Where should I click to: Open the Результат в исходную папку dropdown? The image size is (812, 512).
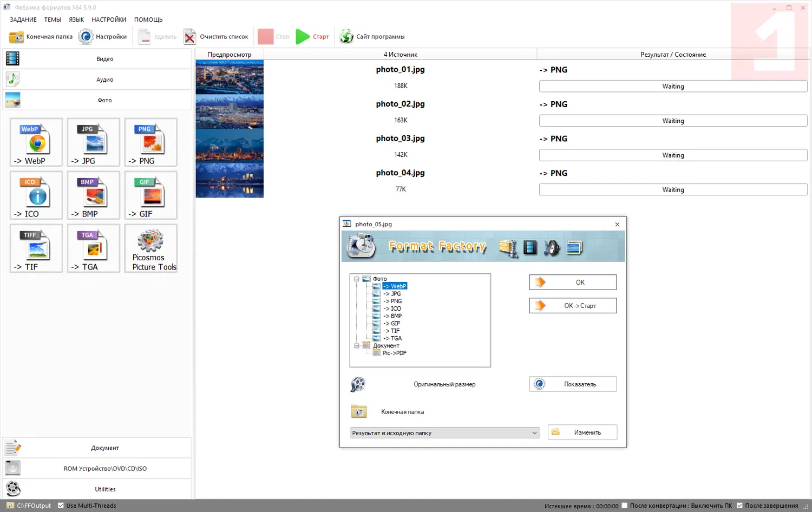pyautogui.click(x=444, y=433)
